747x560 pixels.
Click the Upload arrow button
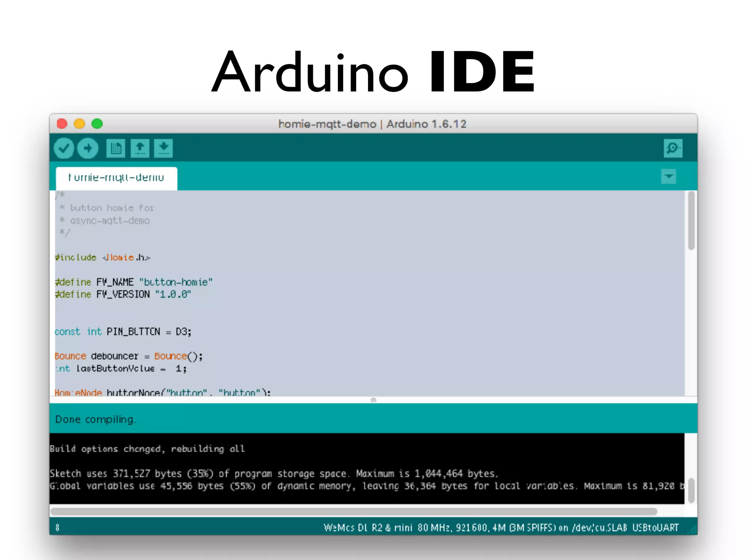88,148
